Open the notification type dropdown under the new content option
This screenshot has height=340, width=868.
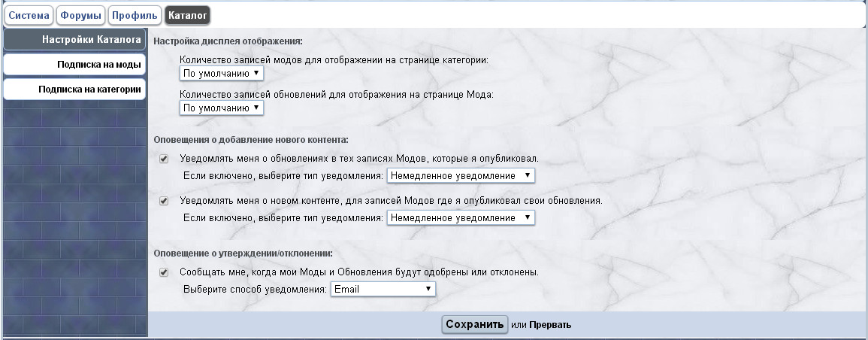461,217
